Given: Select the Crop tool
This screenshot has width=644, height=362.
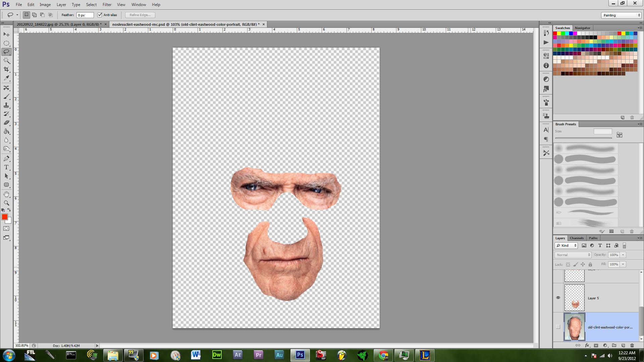Looking at the screenshot, I should [x=6, y=69].
